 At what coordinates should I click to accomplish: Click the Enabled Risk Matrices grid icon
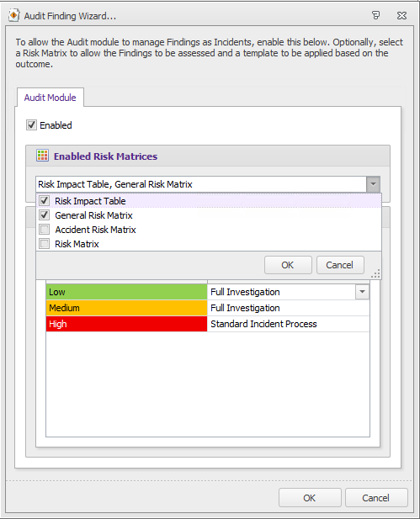[x=42, y=156]
